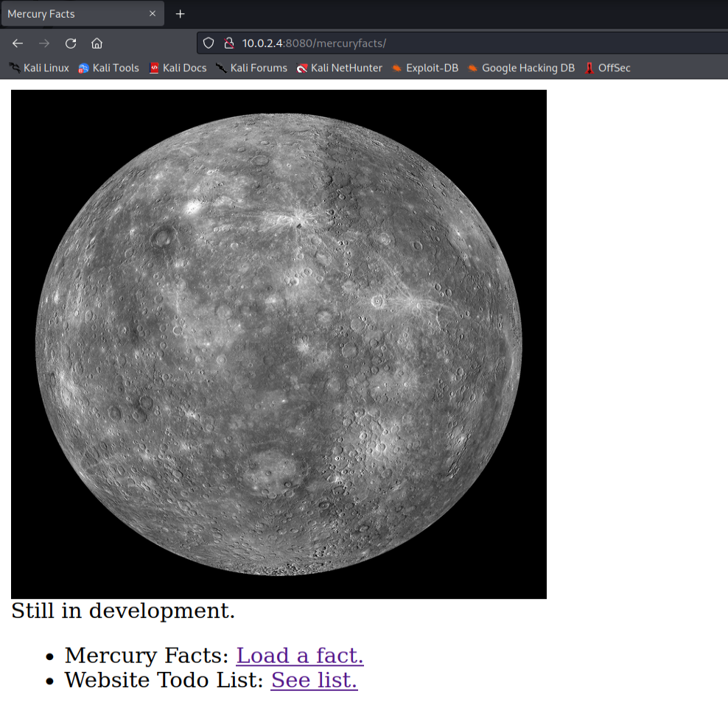Screen dimensions: 728x705
Task: Open the Kali Docs bookmark
Action: coord(178,68)
